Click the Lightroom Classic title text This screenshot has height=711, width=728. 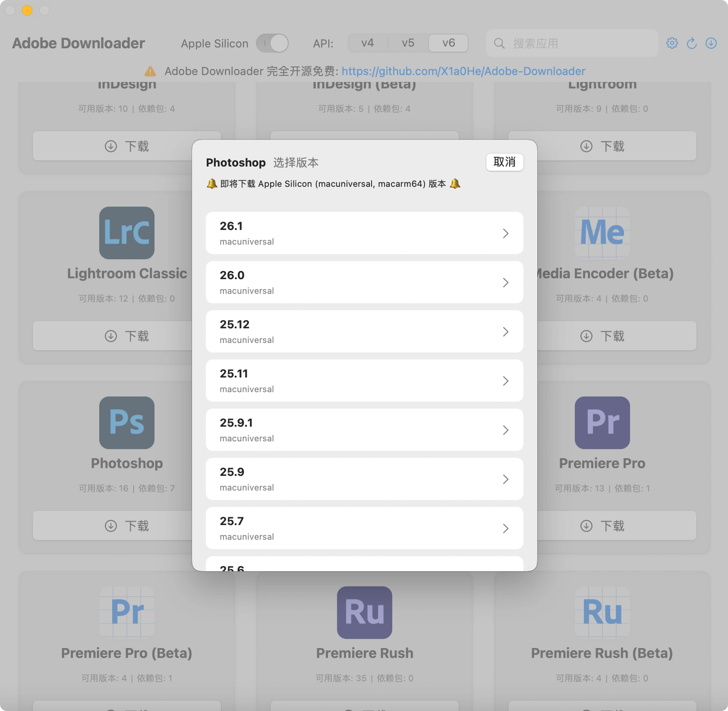point(127,274)
